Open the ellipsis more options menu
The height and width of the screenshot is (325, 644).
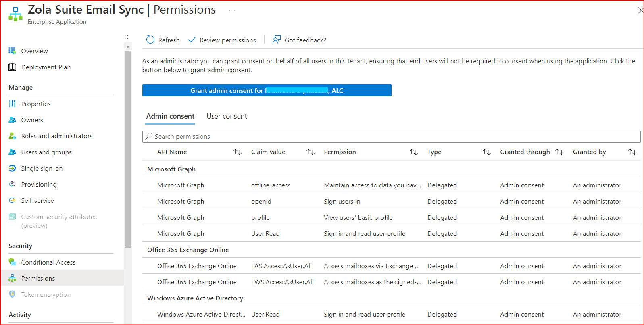[232, 10]
